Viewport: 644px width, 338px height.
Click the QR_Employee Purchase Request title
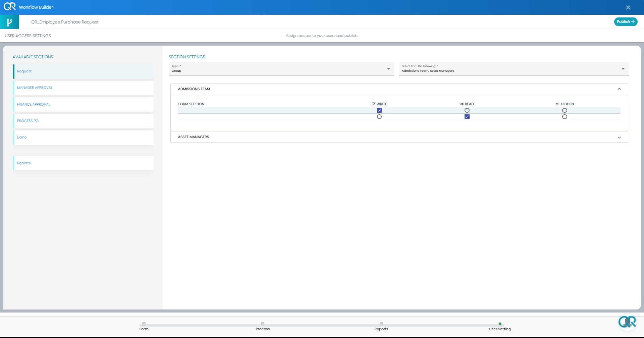65,22
